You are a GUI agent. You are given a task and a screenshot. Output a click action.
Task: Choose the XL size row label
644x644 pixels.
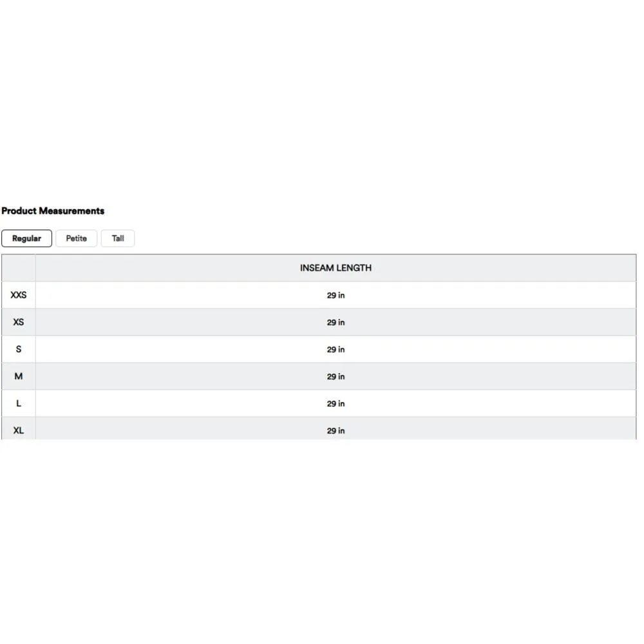tap(18, 430)
